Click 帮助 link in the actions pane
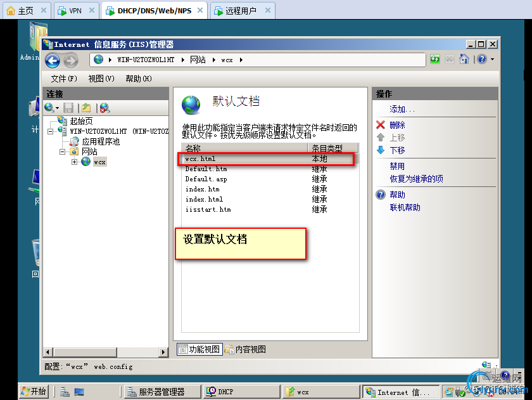 397,195
